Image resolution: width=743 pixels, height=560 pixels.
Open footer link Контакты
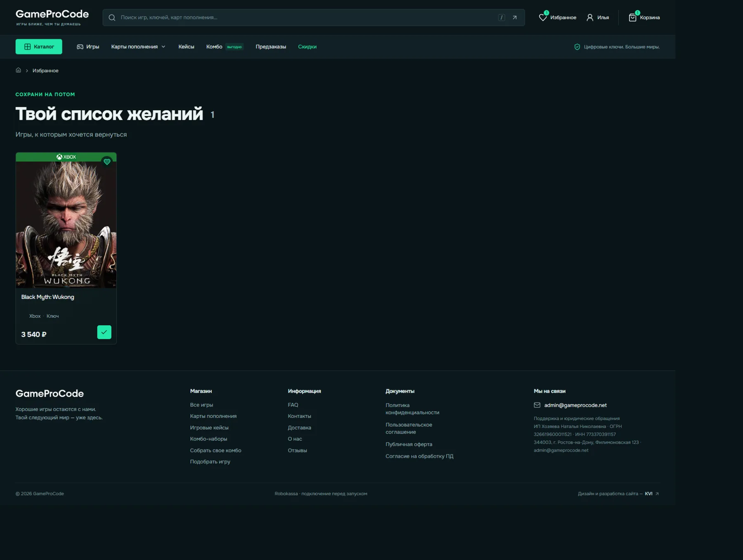point(299,416)
